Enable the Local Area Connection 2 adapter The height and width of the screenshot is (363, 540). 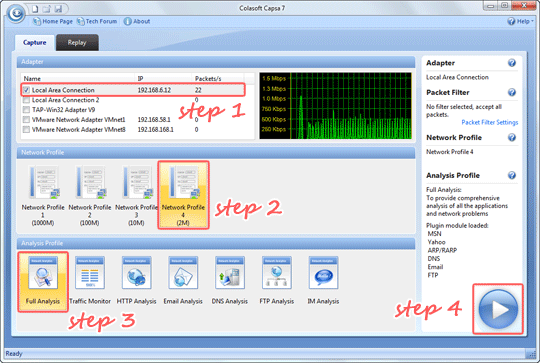tap(26, 100)
